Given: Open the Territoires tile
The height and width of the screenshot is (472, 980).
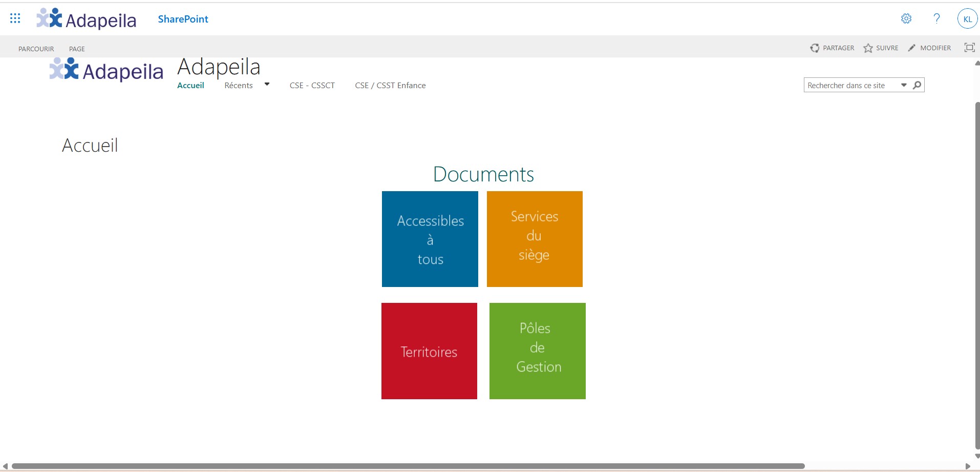Looking at the screenshot, I should coord(429,351).
